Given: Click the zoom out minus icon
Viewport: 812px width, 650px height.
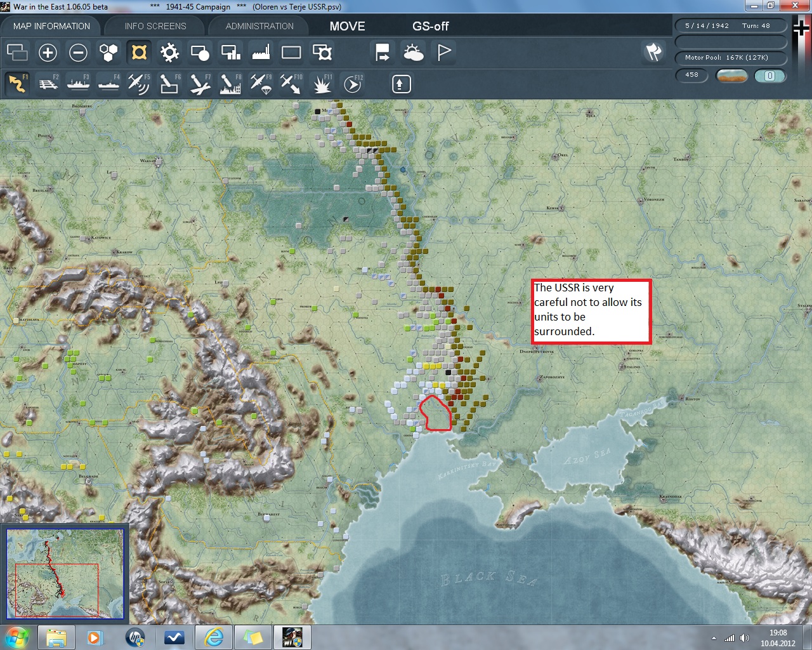Looking at the screenshot, I should coord(78,53).
